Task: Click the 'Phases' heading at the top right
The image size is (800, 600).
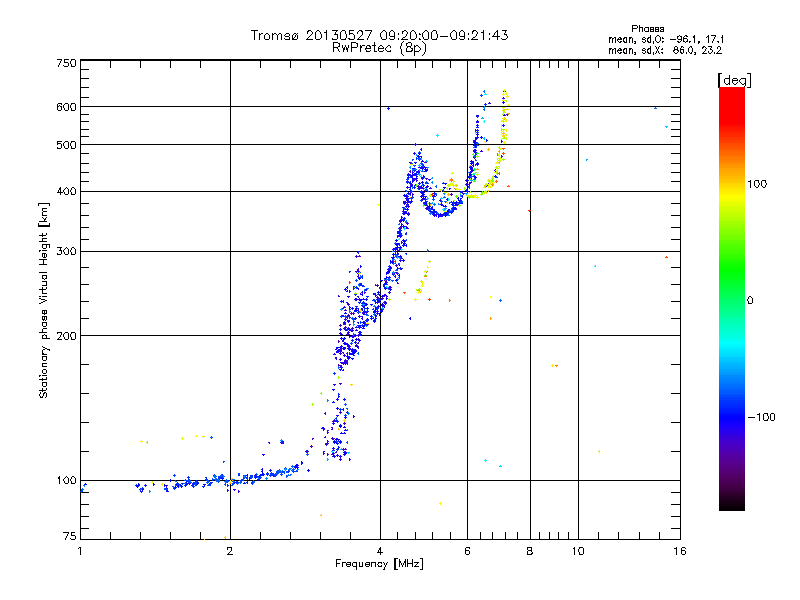Action: tap(647, 29)
